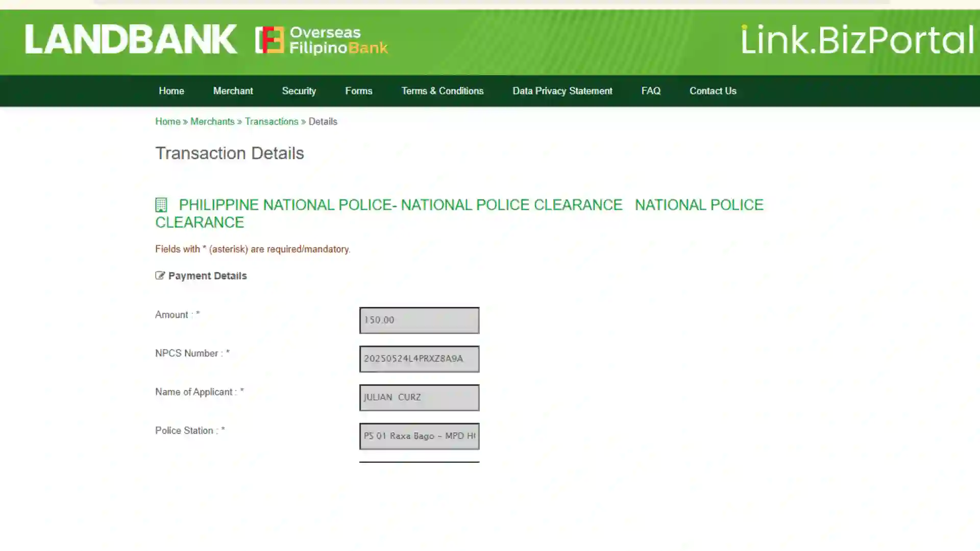Focus the Name of Applicant field
Image resolution: width=980 pixels, height=551 pixels.
pos(419,397)
